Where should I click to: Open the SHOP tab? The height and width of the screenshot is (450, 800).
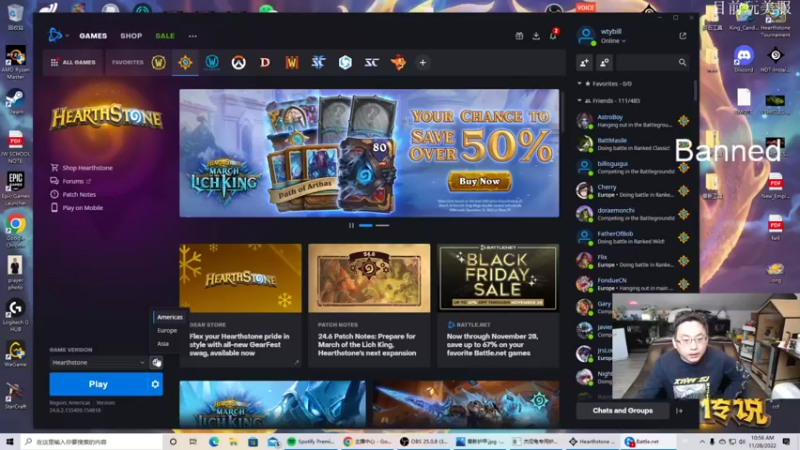coord(131,36)
